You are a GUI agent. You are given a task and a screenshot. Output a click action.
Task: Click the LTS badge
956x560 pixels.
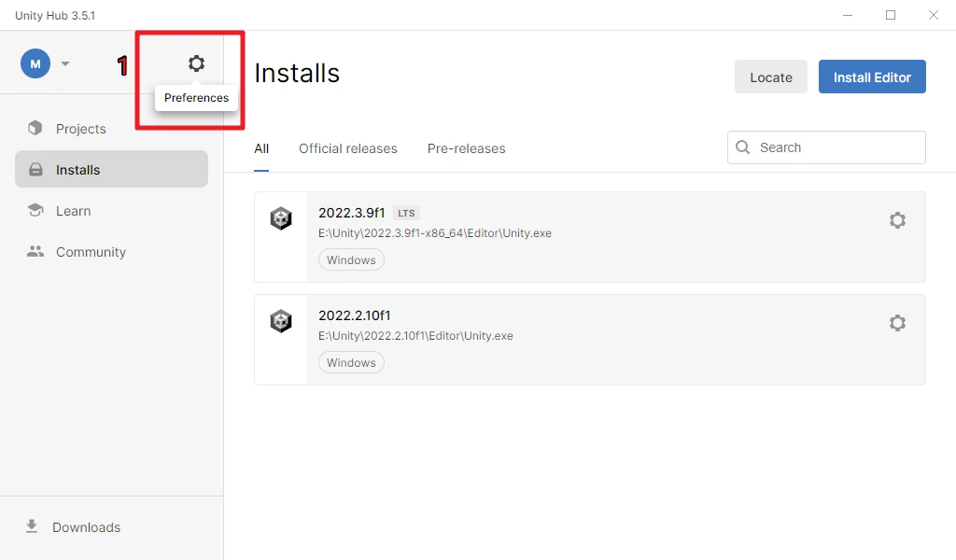tap(406, 214)
